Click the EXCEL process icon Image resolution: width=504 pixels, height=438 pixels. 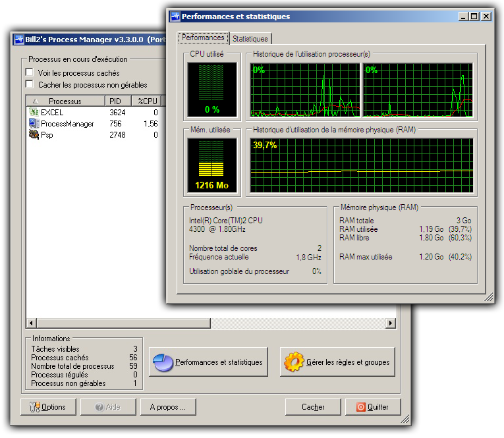pyautogui.click(x=34, y=112)
